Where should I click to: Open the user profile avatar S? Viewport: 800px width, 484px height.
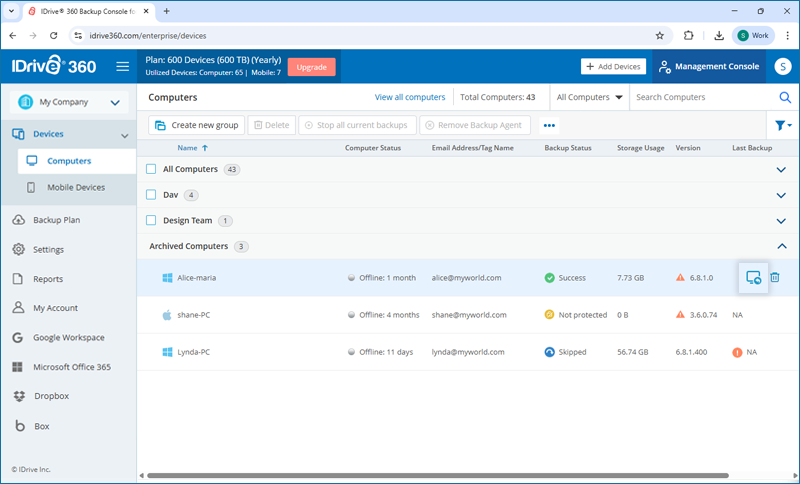coord(781,67)
